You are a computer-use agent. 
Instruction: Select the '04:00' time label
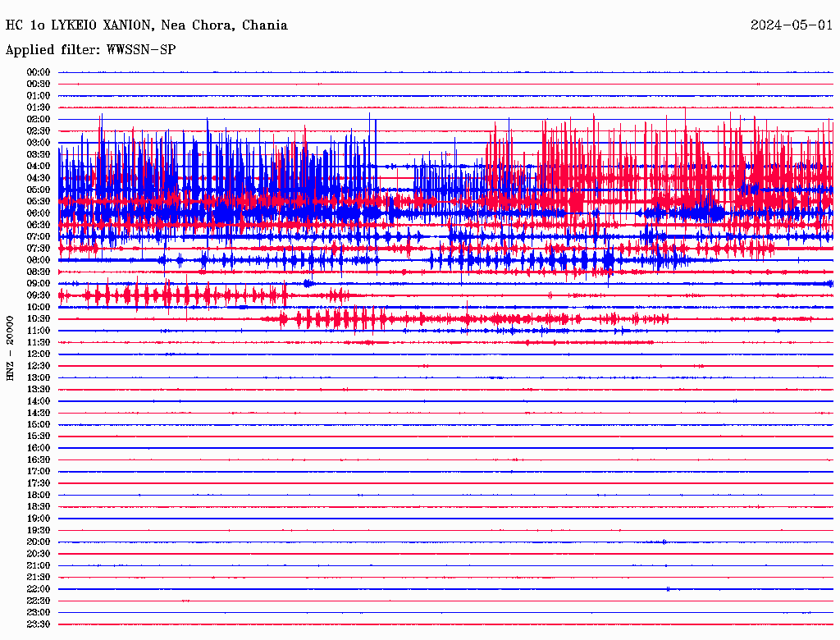39,167
